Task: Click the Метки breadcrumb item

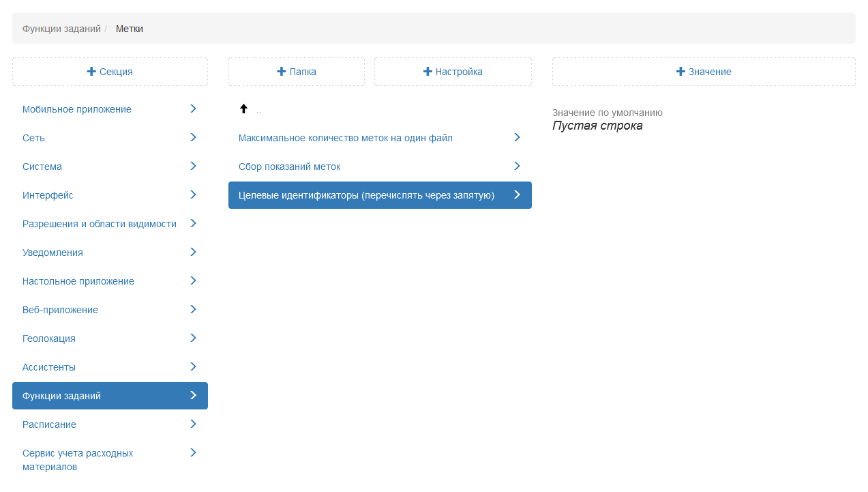Action: coord(130,29)
